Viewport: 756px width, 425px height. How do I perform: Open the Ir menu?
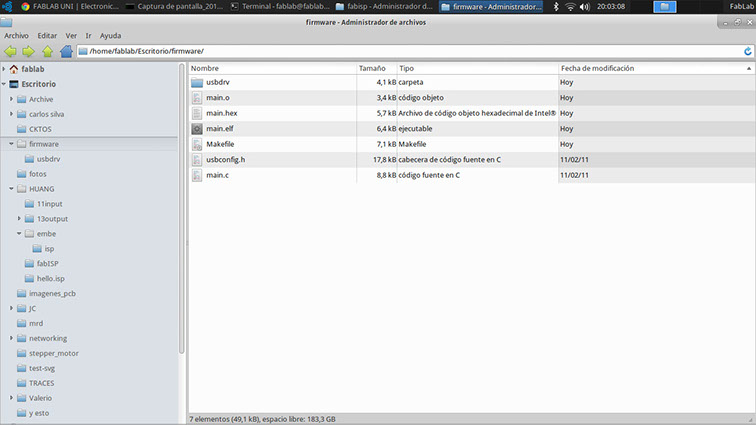tap(88, 36)
